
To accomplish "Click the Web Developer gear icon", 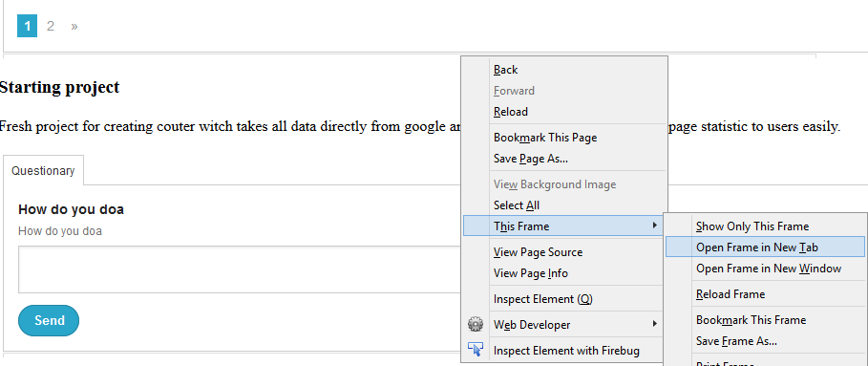I will point(475,324).
